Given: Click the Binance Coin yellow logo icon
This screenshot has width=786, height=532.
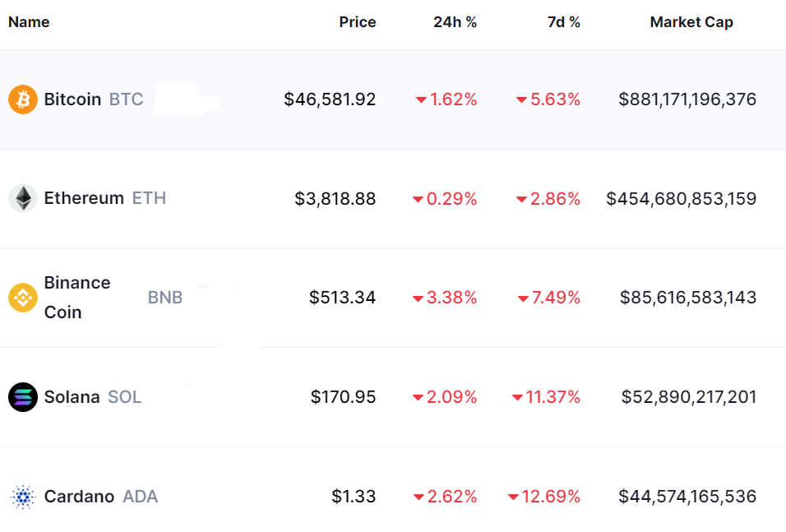Looking at the screenshot, I should (x=23, y=298).
